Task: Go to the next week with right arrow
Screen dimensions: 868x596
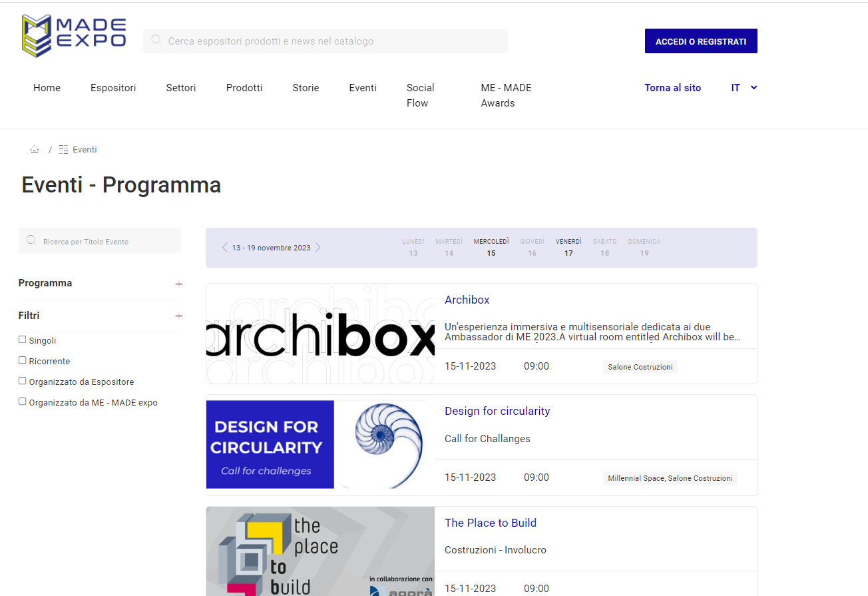Action: 318,248
